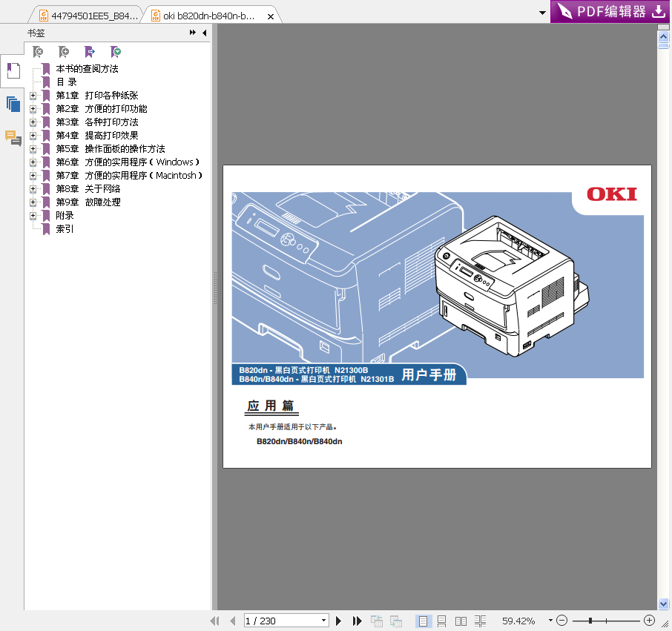Click vertical scrollbar down arrow
This screenshot has width=672, height=631.
coord(663,604)
